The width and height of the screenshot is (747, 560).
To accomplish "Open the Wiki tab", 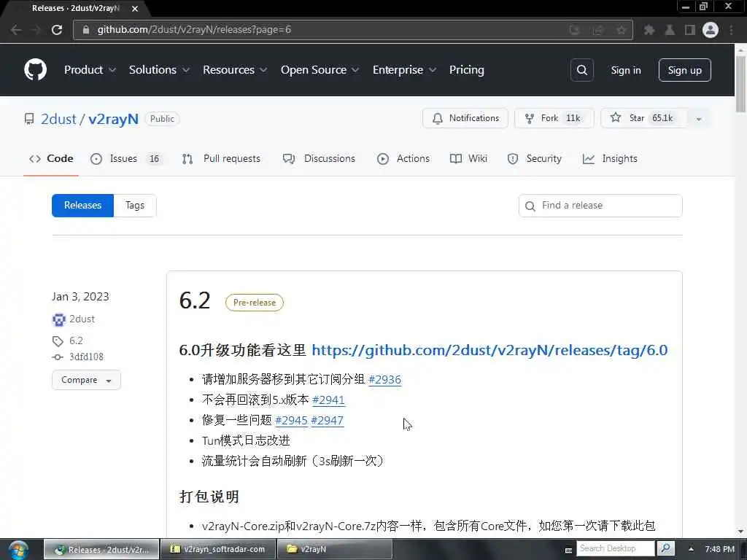I will pyautogui.click(x=468, y=158).
